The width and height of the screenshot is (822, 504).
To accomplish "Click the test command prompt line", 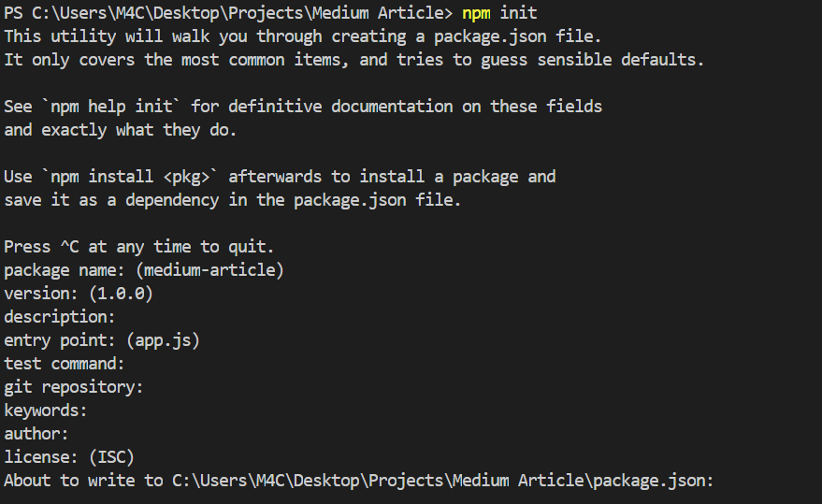I will 65,364.
